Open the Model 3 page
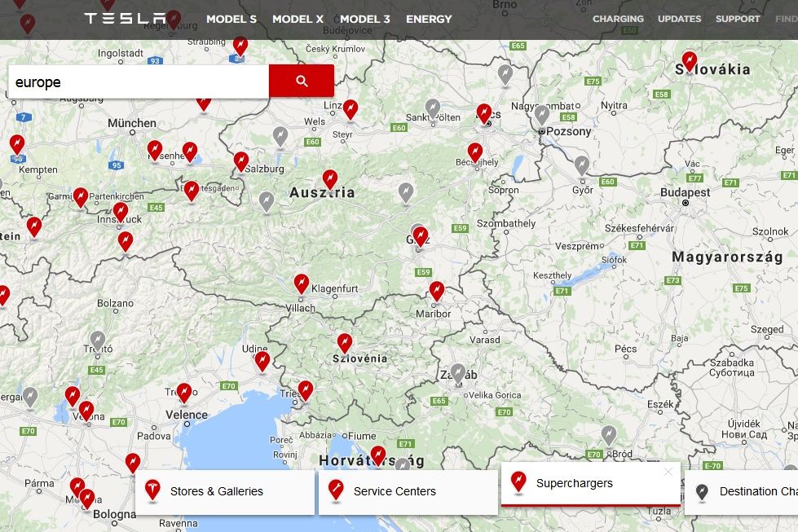This screenshot has height=532, width=798. click(x=364, y=19)
